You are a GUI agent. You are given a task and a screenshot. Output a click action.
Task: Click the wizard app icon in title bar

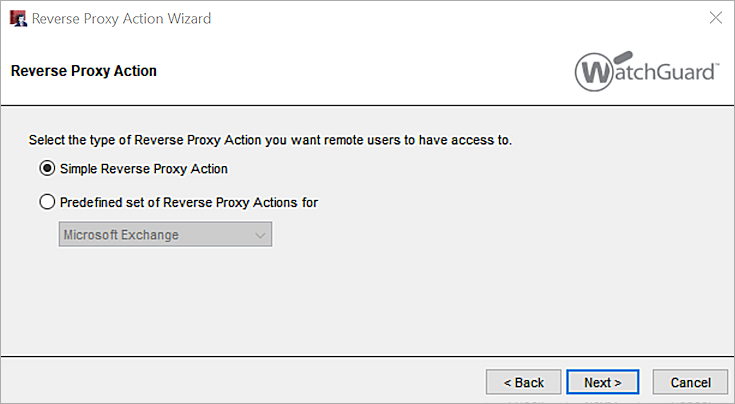click(17, 18)
